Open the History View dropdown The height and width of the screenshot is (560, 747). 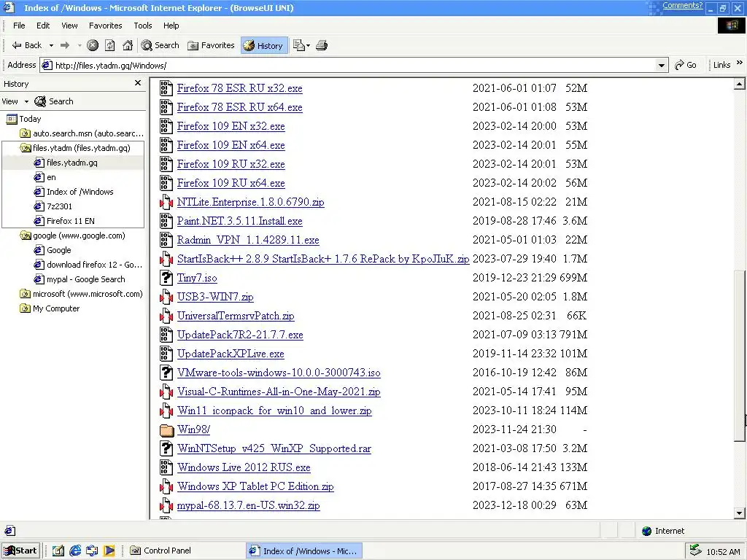pyautogui.click(x=15, y=101)
